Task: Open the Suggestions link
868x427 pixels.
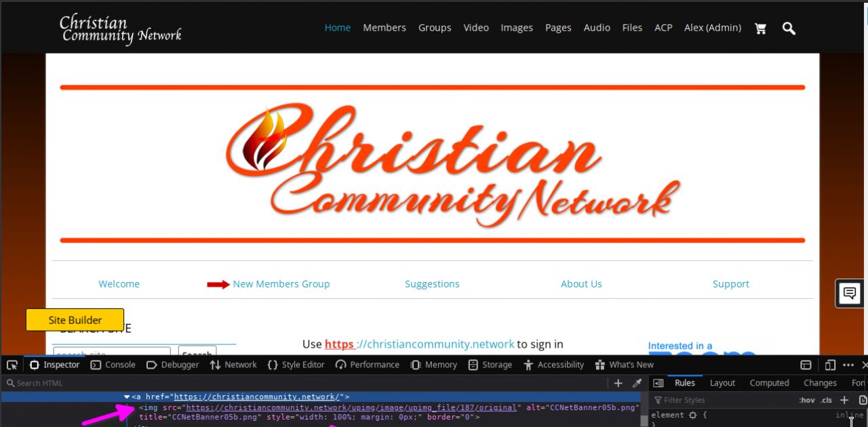Action: coord(432,284)
